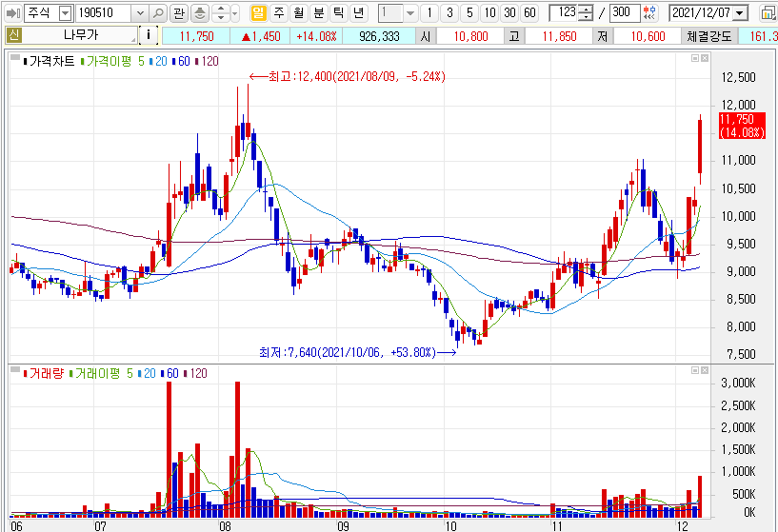This screenshot has width=778, height=532.
Task: Click the 관 watchlist button
Action: (x=179, y=13)
